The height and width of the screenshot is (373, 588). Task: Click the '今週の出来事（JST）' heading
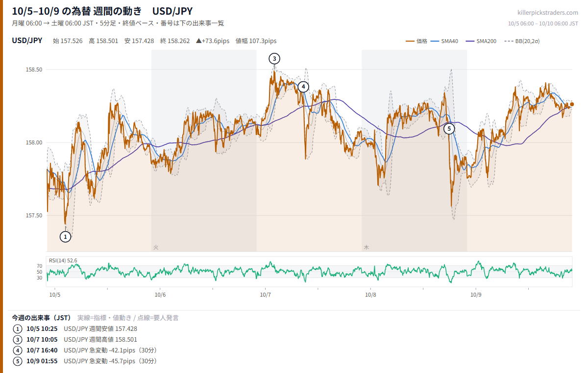click(x=42, y=318)
